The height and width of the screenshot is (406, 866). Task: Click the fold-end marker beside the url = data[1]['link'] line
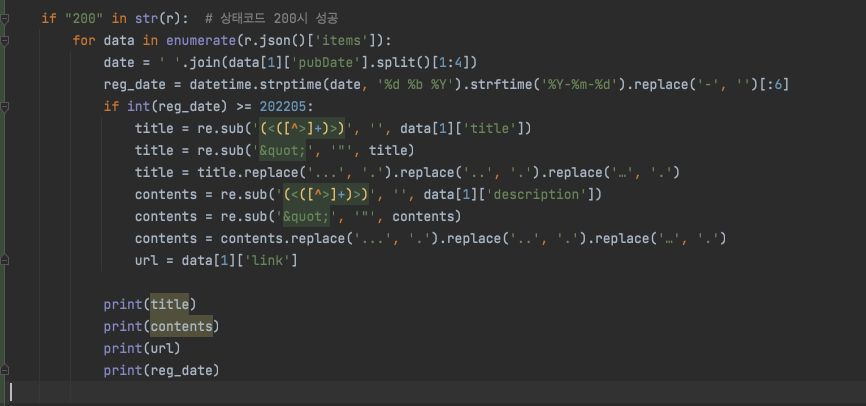(x=5, y=261)
